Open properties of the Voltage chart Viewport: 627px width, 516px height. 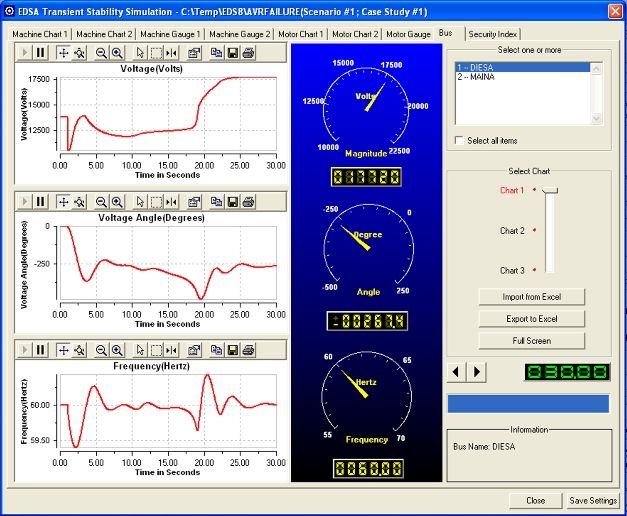[194, 53]
